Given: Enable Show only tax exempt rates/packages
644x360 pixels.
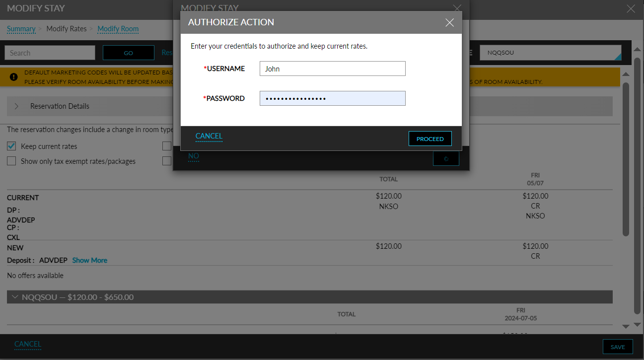Looking at the screenshot, I should coord(11,161).
